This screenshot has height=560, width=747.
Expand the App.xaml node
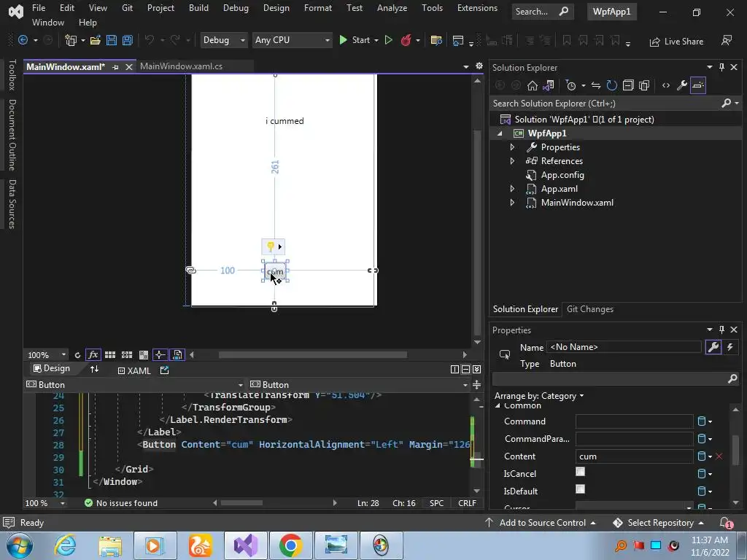pyautogui.click(x=512, y=189)
